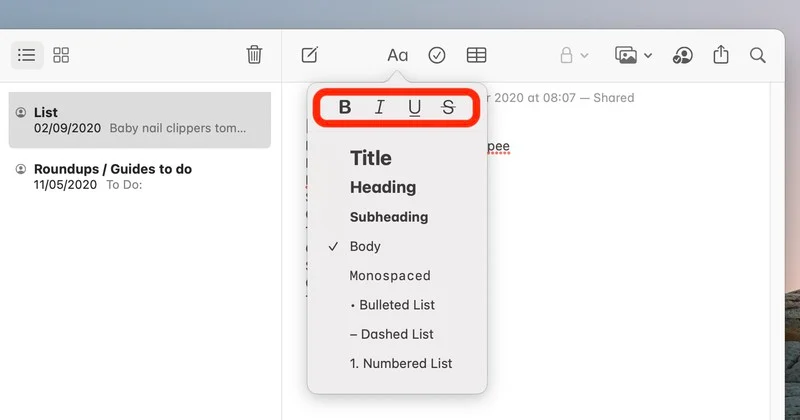The image size is (800, 420).
Task: Select Monospaced style from the list
Action: [390, 275]
